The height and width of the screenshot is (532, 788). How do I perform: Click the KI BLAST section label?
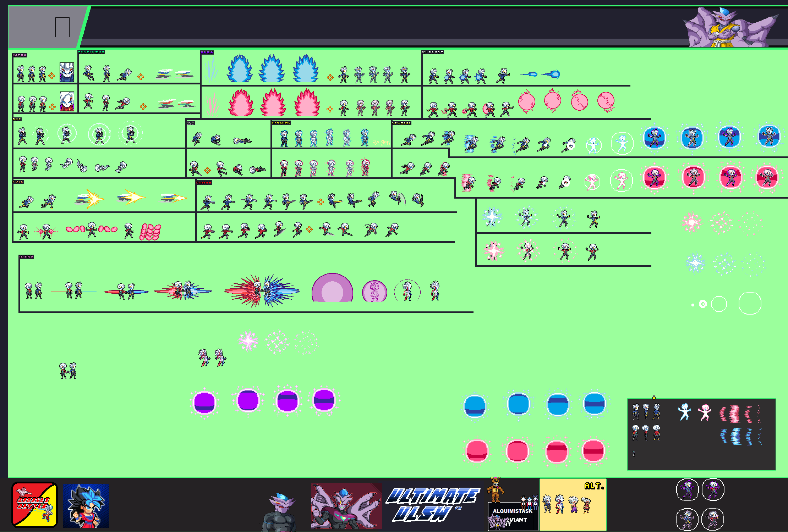coord(433,52)
